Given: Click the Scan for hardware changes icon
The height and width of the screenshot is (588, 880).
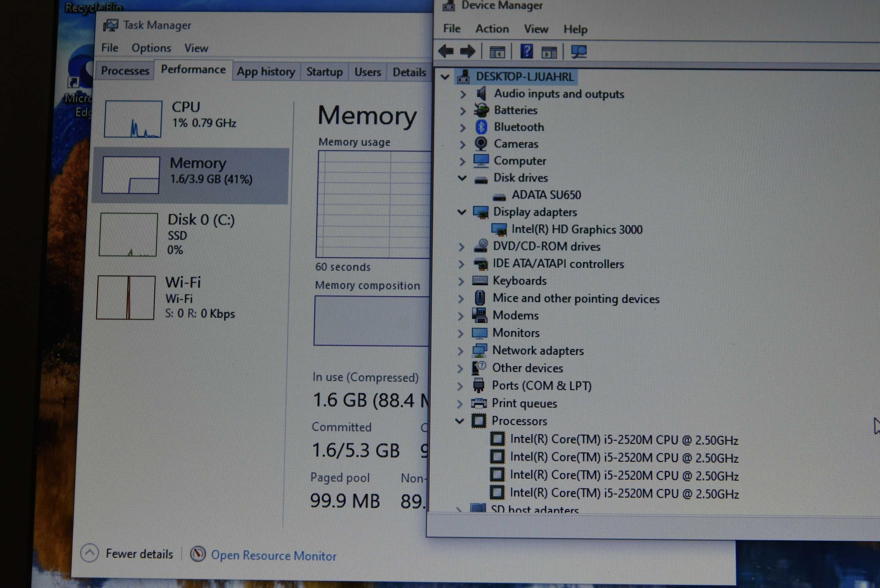Looking at the screenshot, I should [x=579, y=51].
